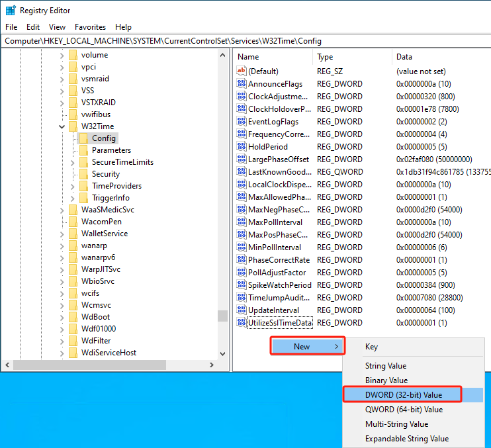
Task: Expand the SecureTimeLimits subkey arrow
Action: 73,162
